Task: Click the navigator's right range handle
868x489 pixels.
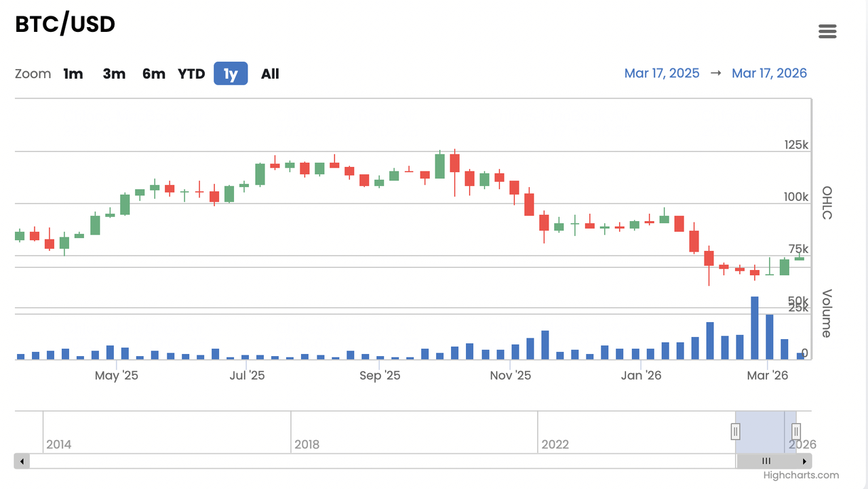Action: point(796,431)
